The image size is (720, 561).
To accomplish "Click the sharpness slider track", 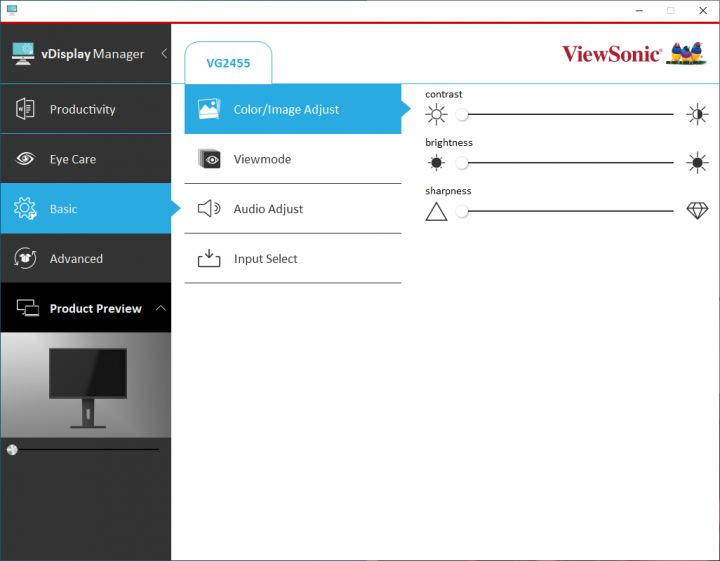I will (570, 211).
